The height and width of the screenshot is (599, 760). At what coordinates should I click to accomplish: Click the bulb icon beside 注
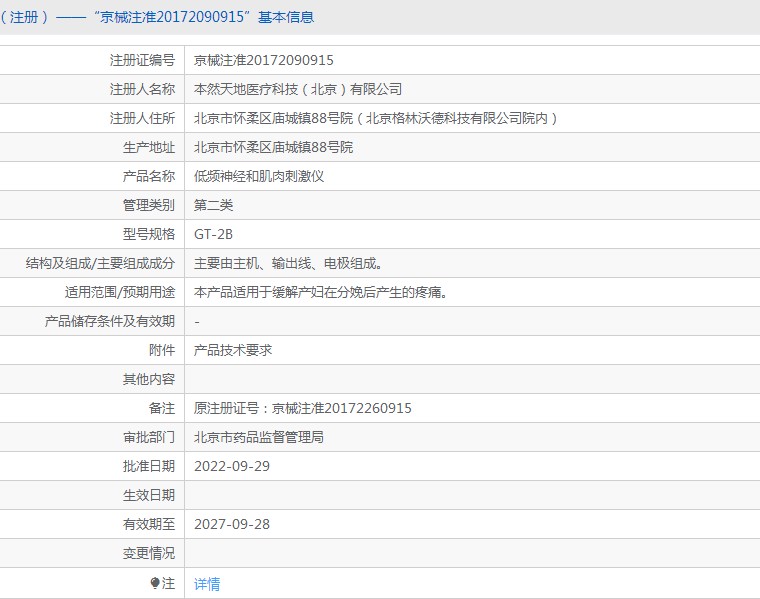155,583
